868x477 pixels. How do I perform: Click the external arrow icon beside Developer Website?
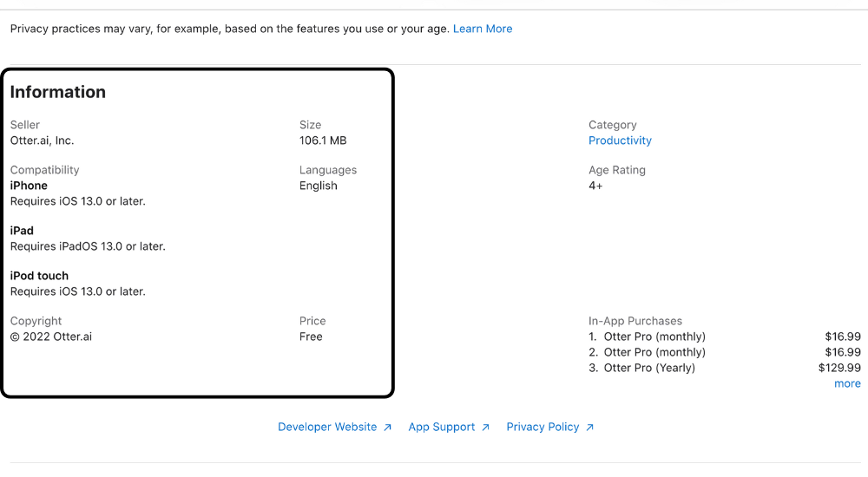click(x=388, y=428)
